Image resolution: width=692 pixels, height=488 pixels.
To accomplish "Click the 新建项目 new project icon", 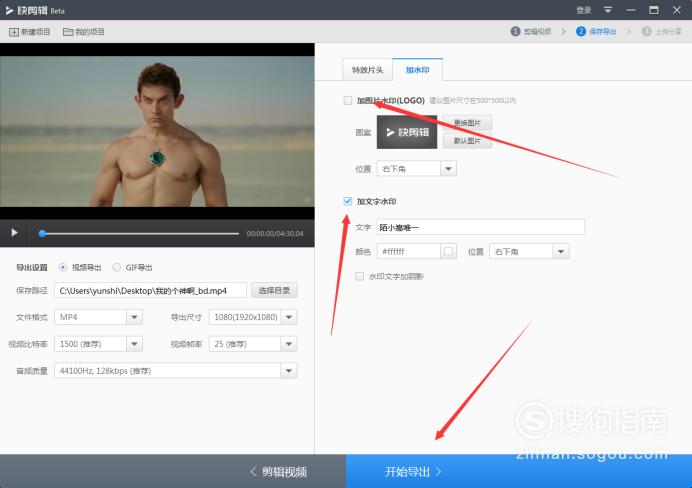I will (x=14, y=32).
